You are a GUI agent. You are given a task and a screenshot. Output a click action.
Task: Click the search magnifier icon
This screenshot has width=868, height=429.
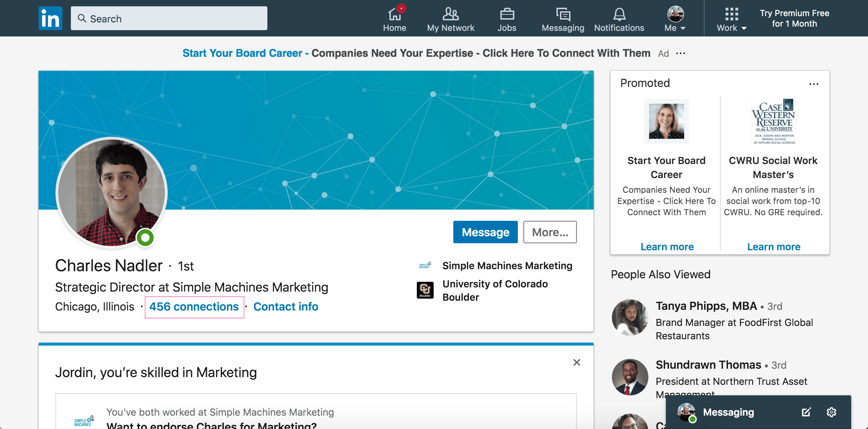[x=82, y=18]
